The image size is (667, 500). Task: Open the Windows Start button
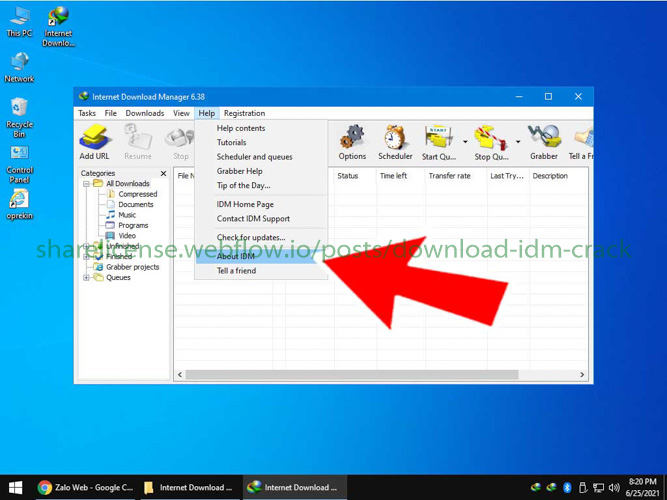15,487
